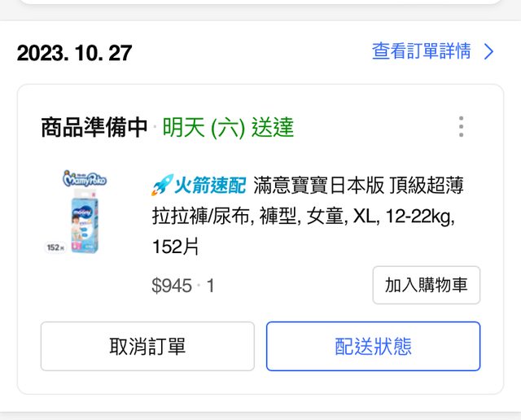The image size is (521, 420).
Task: Open the three-dot more options menu
Action: (x=461, y=127)
